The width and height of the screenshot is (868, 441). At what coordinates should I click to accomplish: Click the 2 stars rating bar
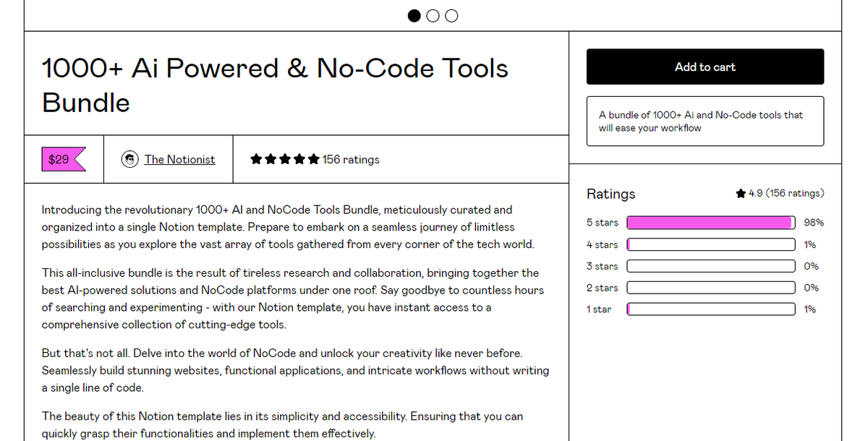click(711, 288)
